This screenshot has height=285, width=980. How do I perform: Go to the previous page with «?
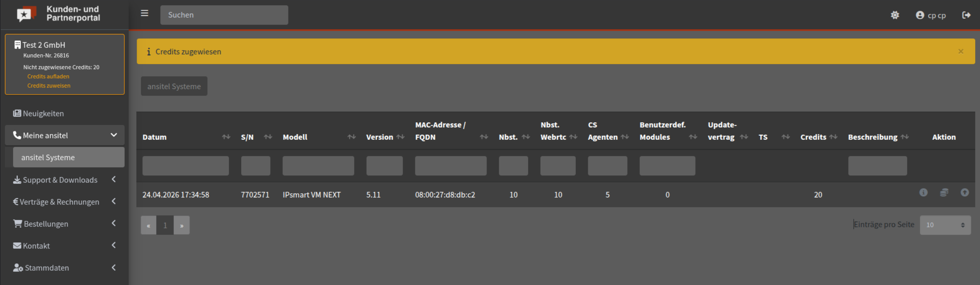click(149, 225)
